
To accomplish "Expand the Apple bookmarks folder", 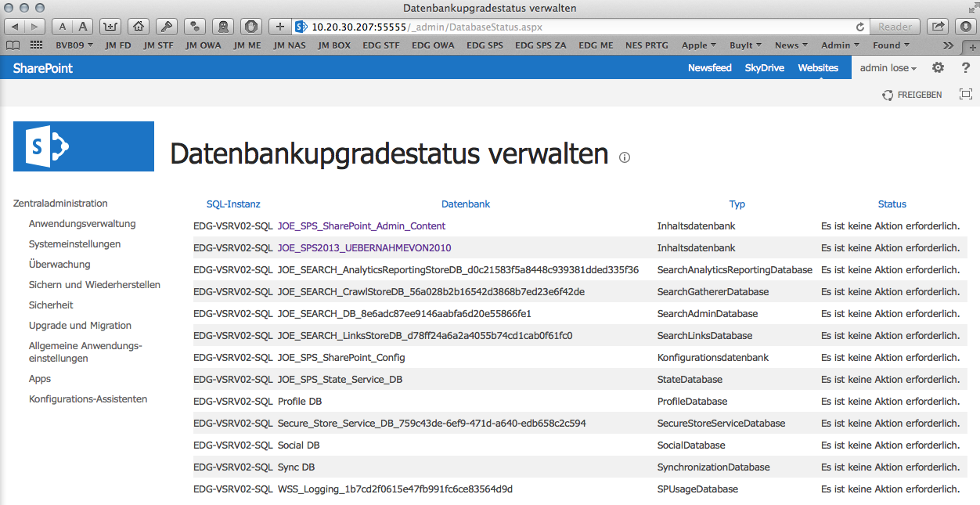I will coord(699,45).
